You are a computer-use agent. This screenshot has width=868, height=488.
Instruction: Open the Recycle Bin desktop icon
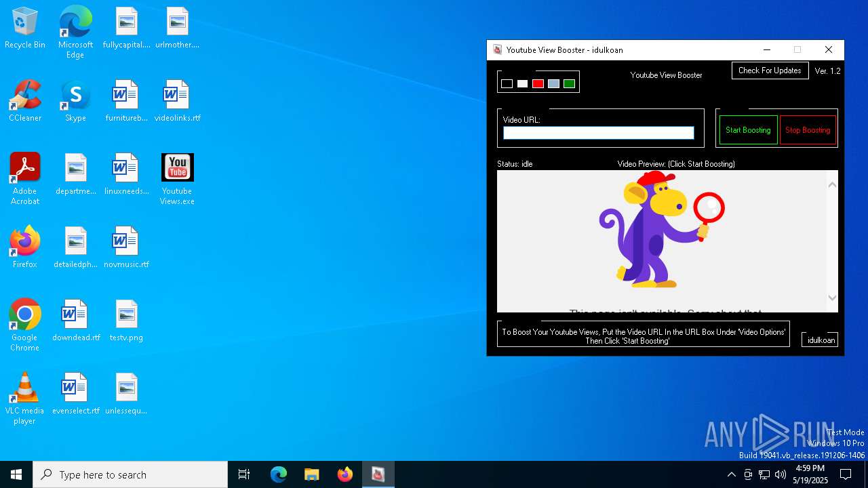coord(25,28)
